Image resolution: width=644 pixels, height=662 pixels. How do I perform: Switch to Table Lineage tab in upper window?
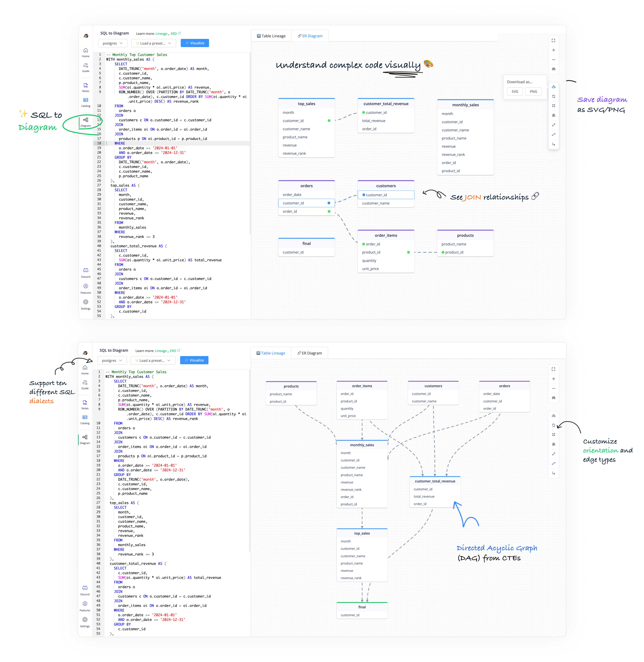pyautogui.click(x=271, y=36)
